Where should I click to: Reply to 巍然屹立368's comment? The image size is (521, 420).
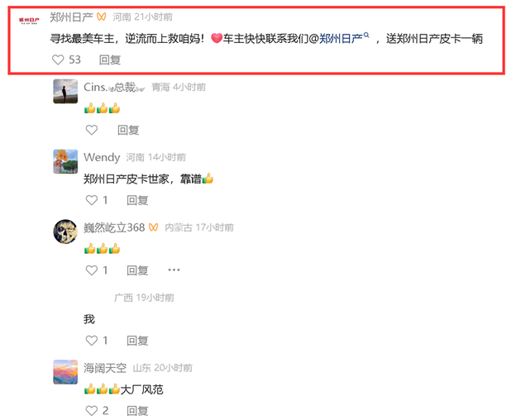click(x=137, y=270)
